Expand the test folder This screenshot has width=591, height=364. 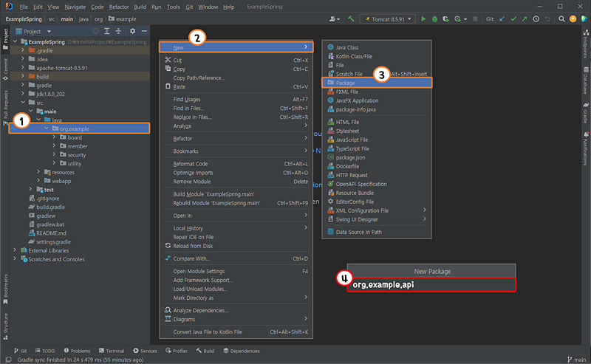coord(30,189)
